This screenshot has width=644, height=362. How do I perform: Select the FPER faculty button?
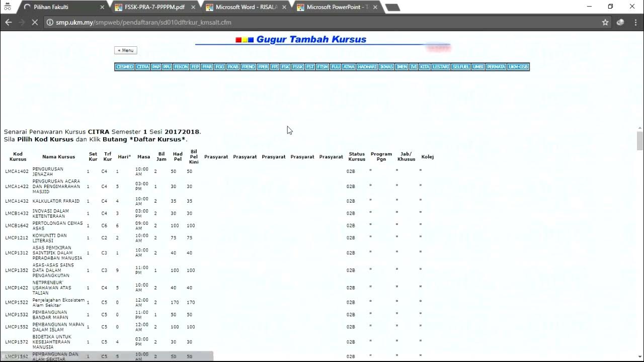point(263,67)
